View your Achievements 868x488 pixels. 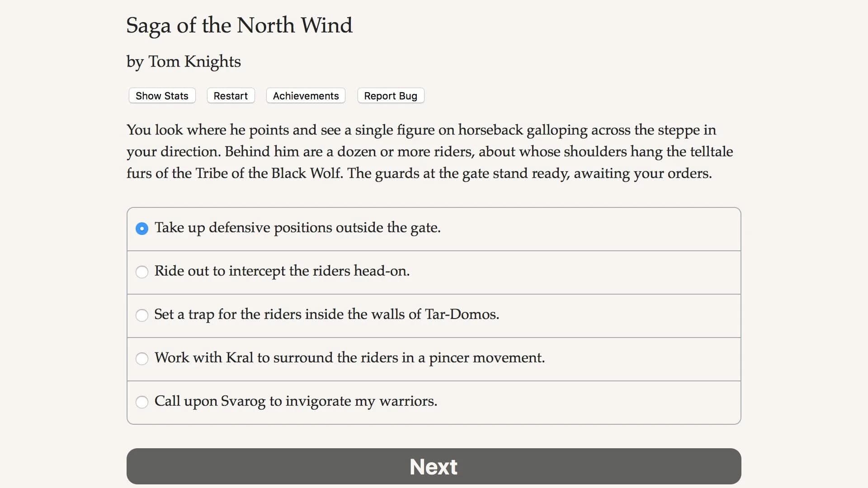pos(305,95)
